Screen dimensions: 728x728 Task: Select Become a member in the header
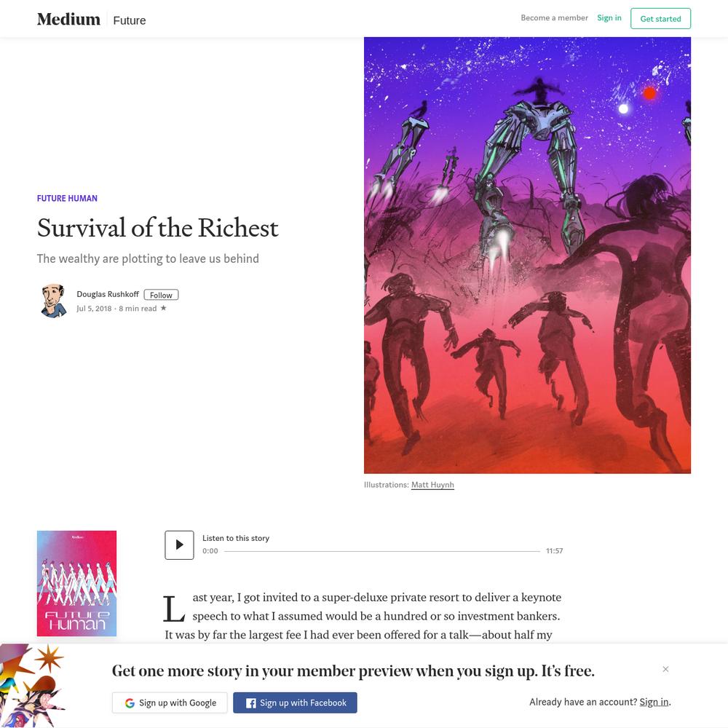[554, 17]
